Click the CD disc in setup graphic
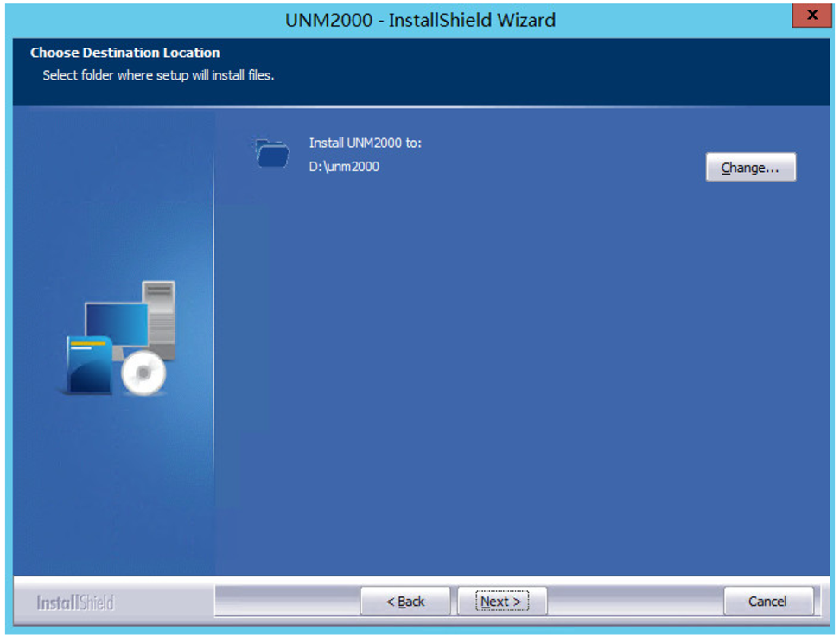 pos(143,373)
